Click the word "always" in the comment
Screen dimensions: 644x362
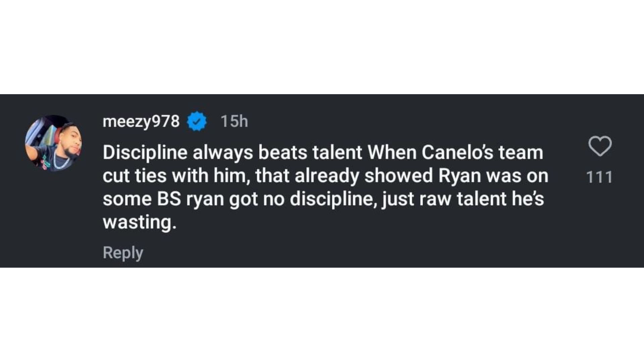coord(223,153)
